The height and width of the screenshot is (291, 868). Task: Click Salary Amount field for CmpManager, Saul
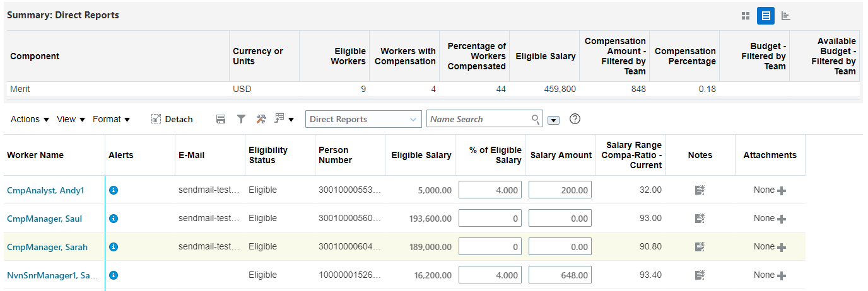point(560,219)
